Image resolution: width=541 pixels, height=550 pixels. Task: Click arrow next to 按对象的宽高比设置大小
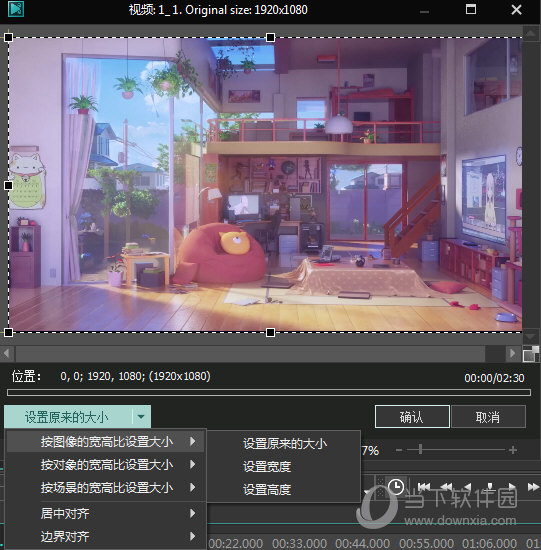pos(192,464)
